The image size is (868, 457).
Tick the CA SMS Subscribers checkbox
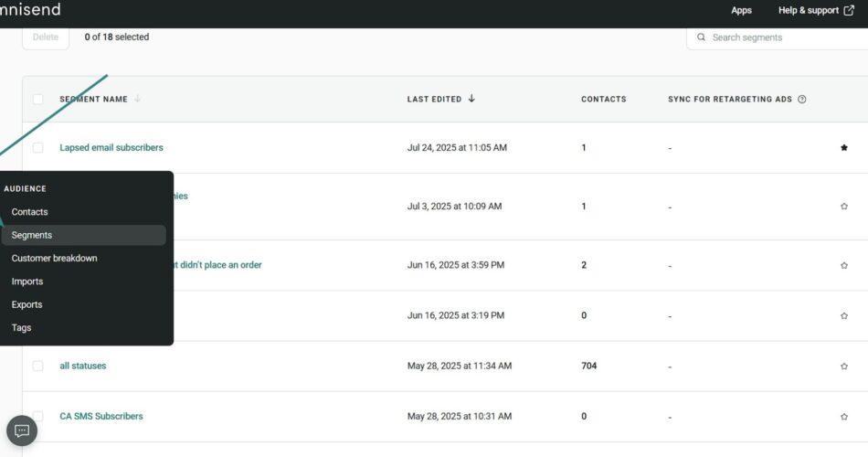[38, 417]
